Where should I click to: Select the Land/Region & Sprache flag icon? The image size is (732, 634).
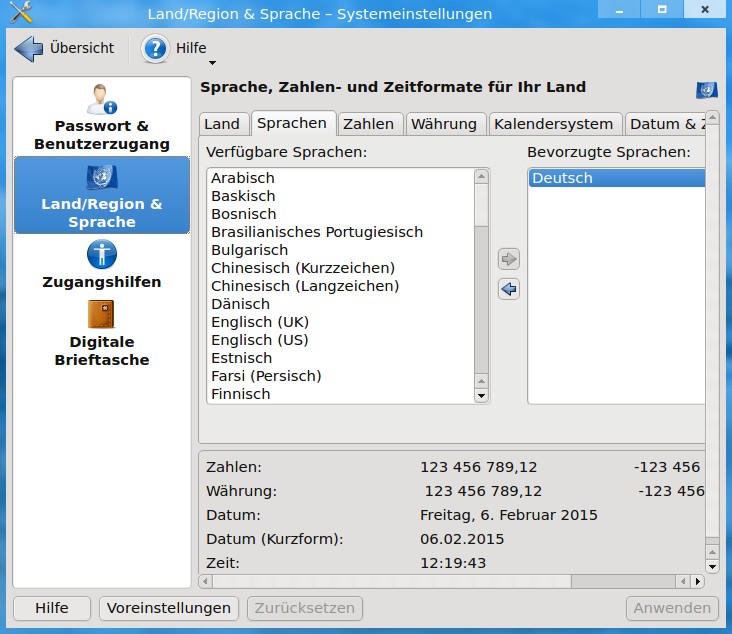pyautogui.click(x=102, y=176)
